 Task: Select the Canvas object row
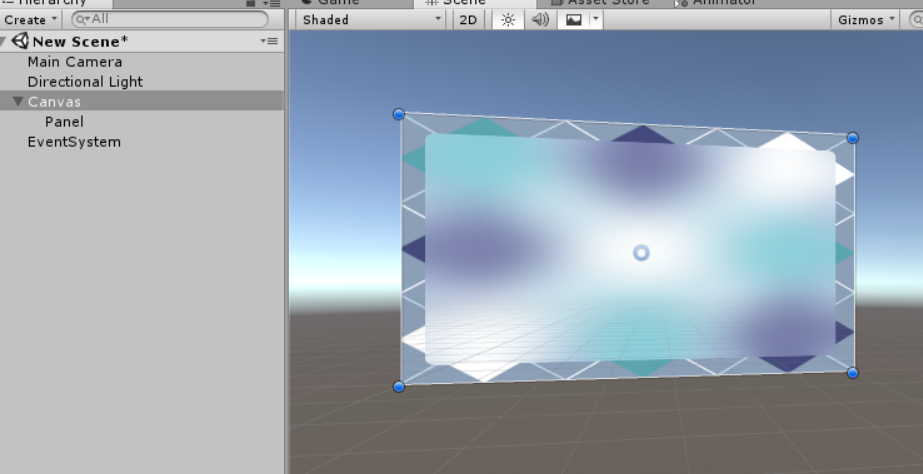point(141,102)
